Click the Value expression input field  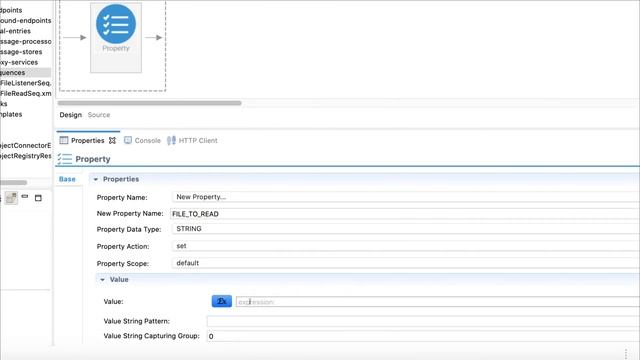[438, 302]
